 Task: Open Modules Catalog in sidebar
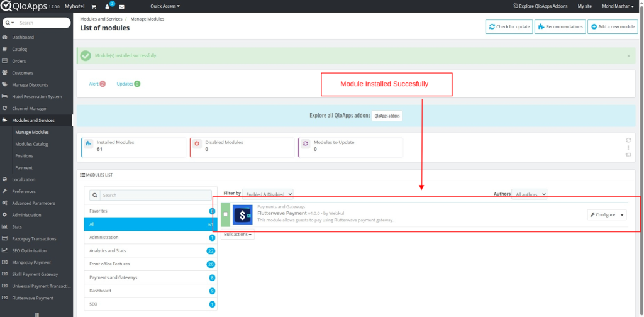(x=31, y=144)
